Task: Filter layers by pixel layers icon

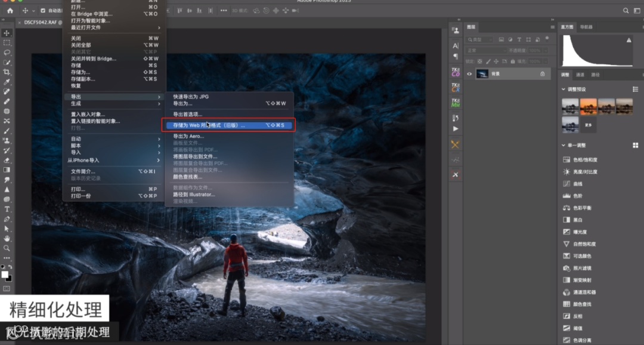Action: pyautogui.click(x=501, y=39)
